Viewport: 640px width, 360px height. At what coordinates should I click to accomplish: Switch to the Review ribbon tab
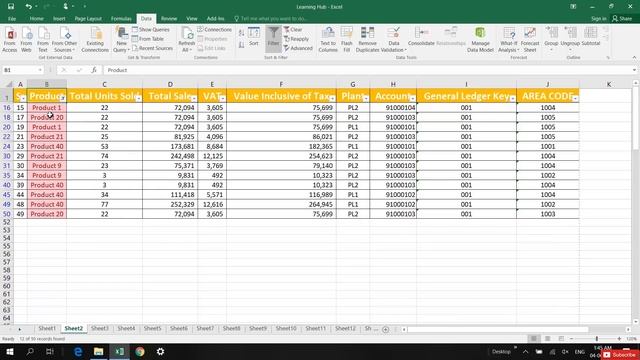pyautogui.click(x=169, y=19)
